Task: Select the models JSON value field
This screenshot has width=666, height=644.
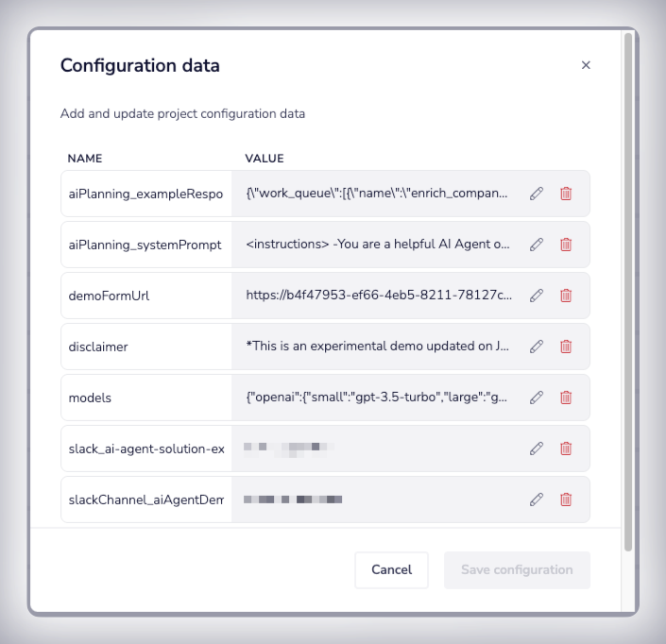Action: 378,398
